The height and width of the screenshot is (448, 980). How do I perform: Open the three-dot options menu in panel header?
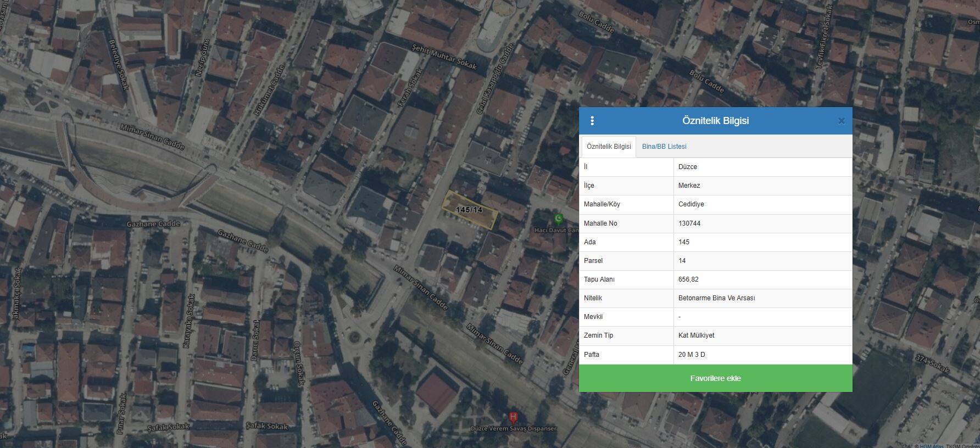(592, 121)
